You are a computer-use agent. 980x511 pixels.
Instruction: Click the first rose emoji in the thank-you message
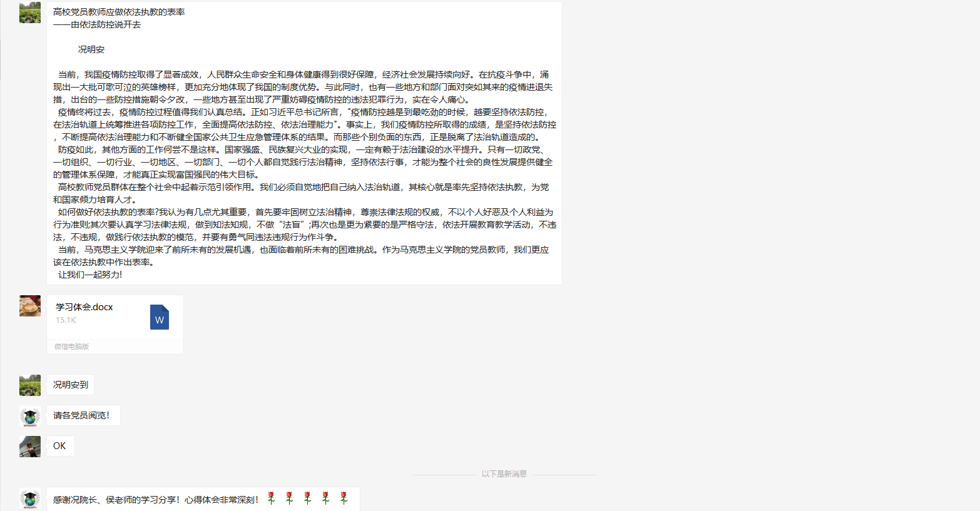(271, 498)
